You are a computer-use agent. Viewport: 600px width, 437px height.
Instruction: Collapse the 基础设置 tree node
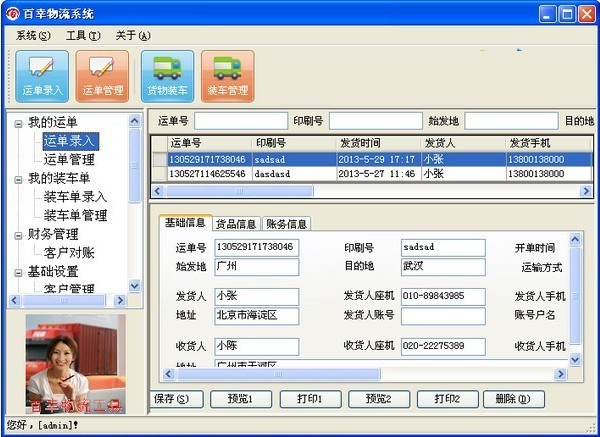[18, 273]
